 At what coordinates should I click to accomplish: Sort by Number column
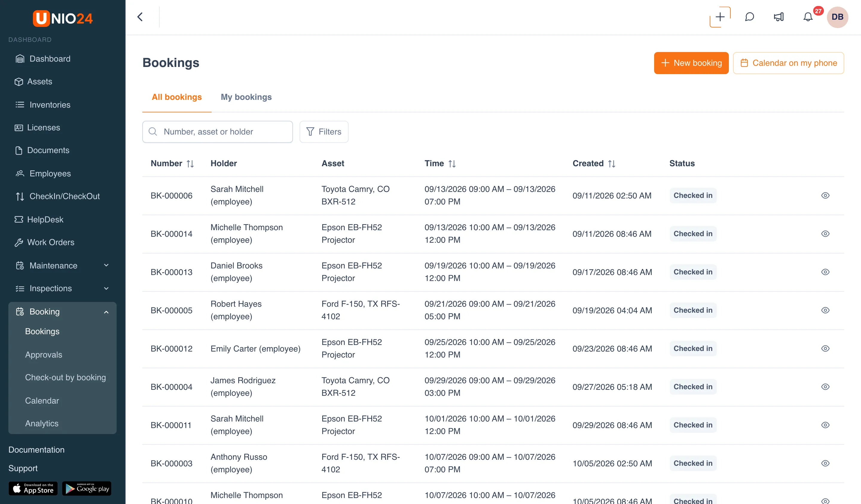coord(190,164)
